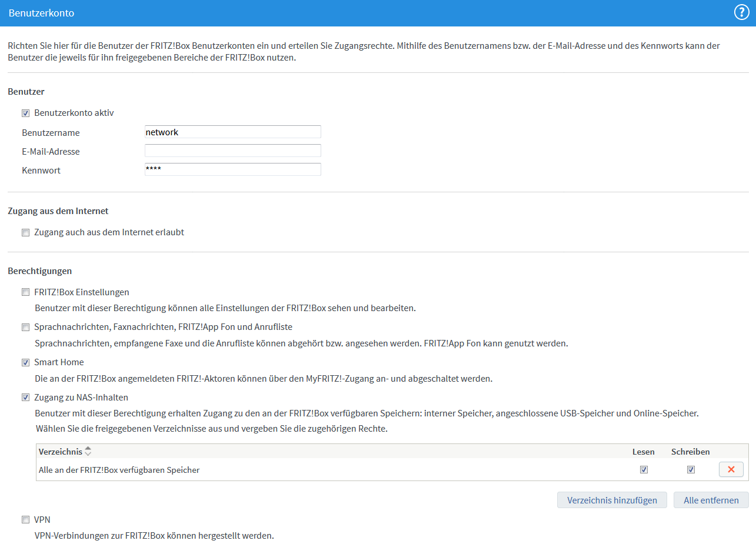Enable Zugang auch aus dem Internet erlaubt
756x544 pixels.
tap(26, 232)
